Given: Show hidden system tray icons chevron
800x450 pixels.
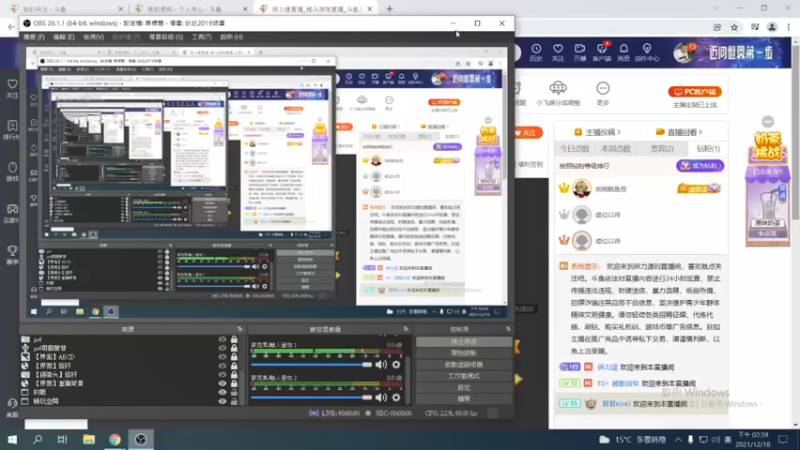Looking at the screenshot, I should click(678, 439).
